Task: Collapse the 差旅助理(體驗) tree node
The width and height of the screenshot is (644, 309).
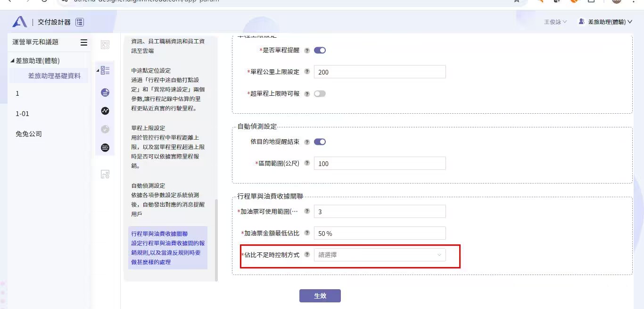Action: tap(13, 61)
